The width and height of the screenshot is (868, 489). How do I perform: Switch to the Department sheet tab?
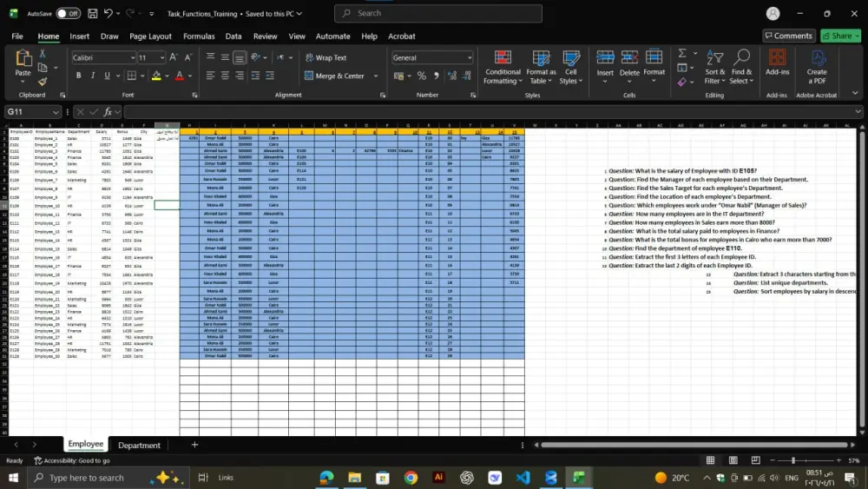coord(139,445)
